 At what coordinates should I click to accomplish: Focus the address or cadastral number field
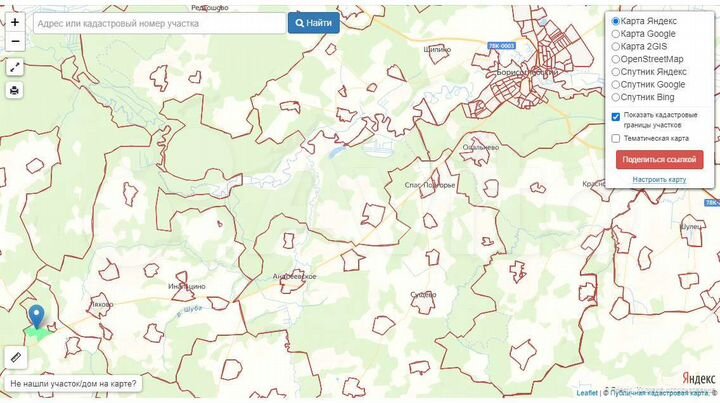coord(160,23)
